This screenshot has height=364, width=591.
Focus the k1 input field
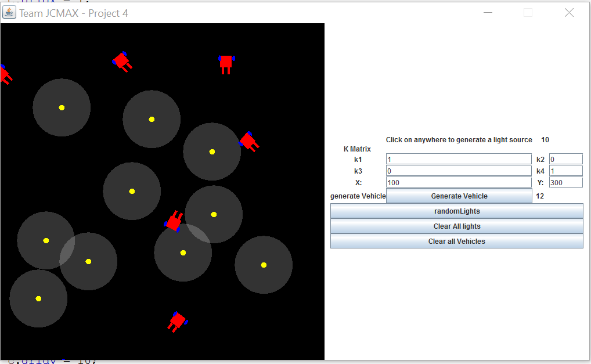point(459,159)
